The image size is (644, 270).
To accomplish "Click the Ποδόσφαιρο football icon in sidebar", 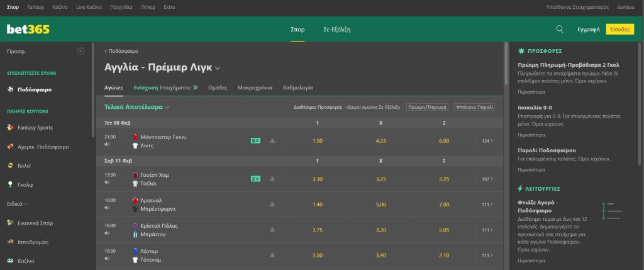I will [11, 89].
